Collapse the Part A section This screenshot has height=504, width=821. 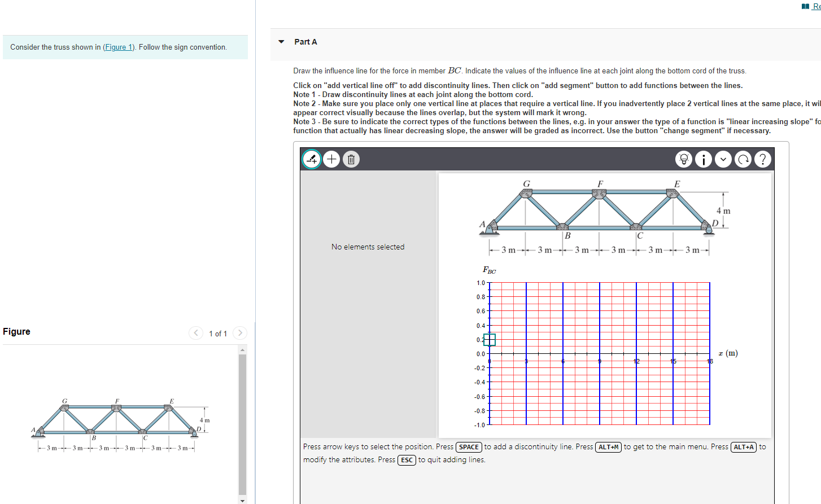(281, 41)
